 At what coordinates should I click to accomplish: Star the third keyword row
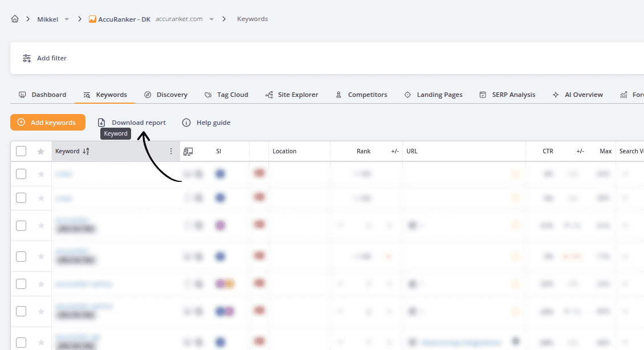pyautogui.click(x=41, y=226)
